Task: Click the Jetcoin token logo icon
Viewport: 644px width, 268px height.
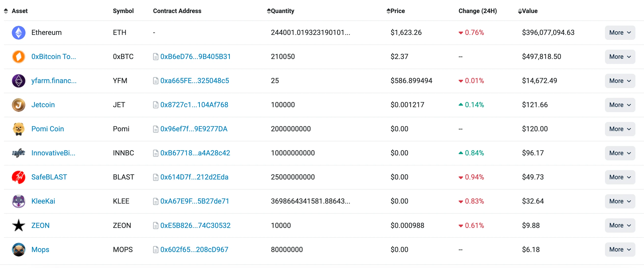Action: (x=18, y=105)
